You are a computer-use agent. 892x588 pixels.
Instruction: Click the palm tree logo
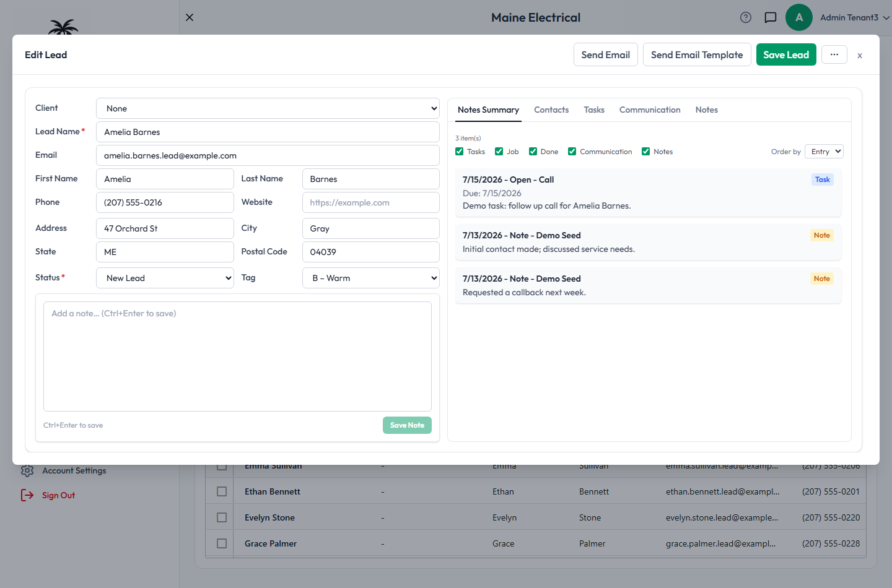tap(63, 27)
